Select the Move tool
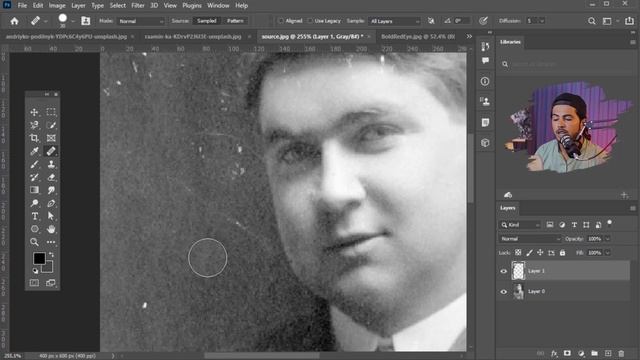 34,112
